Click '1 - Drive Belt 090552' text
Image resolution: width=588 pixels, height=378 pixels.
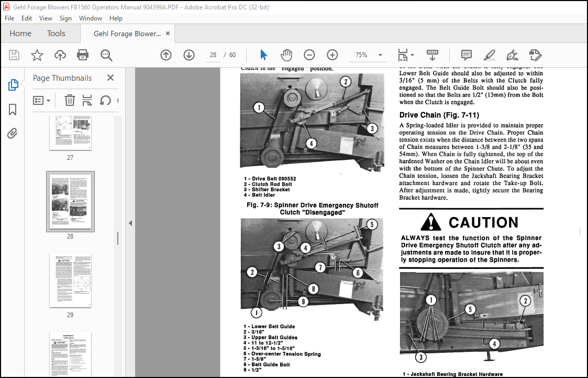coord(270,179)
